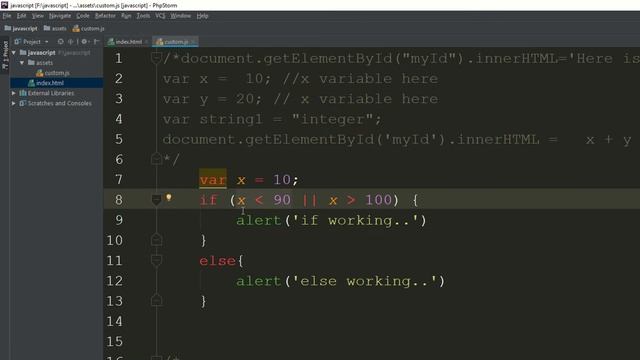640x360 pixels.
Task: Click the PhpStorm icon in the title bar
Action: tap(4, 5)
